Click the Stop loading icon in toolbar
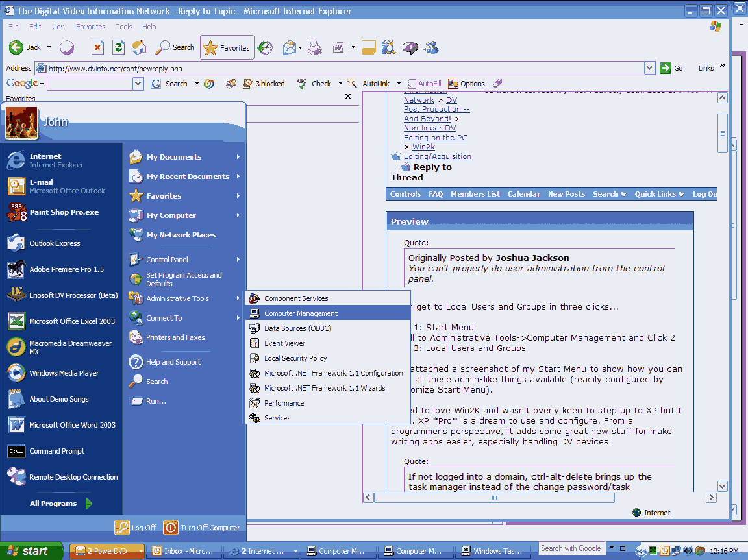 coord(97,47)
